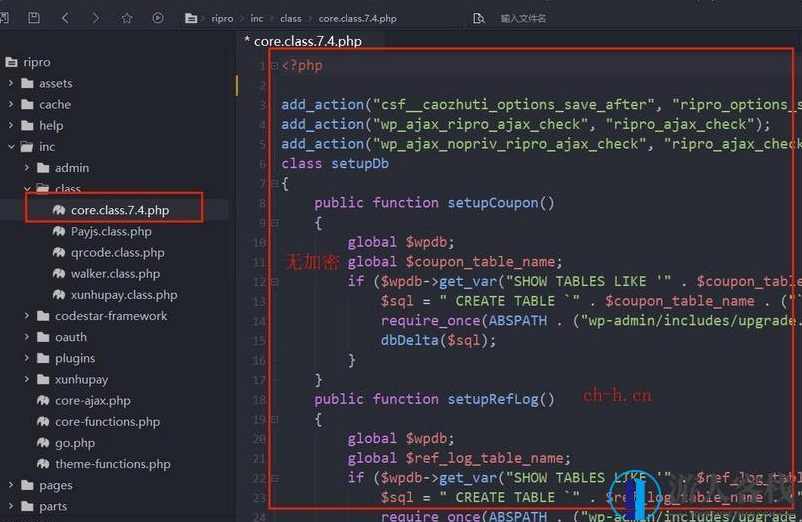This screenshot has height=522, width=802.
Task: Open core-ajax.php file
Action: 93,400
